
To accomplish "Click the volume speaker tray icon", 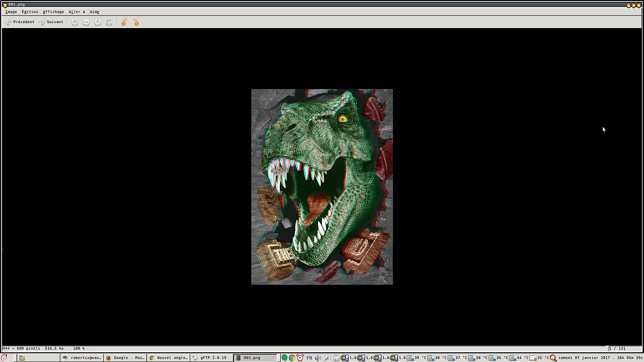I will coord(318,358).
